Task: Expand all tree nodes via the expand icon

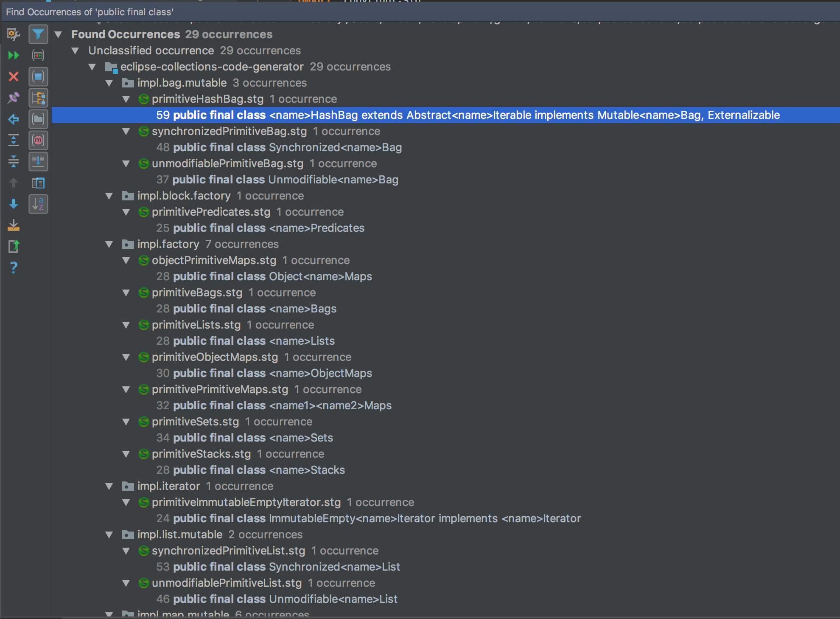Action: tap(14, 141)
